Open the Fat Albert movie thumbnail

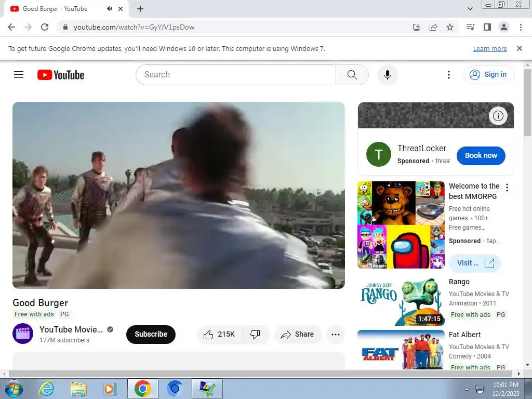401,350
